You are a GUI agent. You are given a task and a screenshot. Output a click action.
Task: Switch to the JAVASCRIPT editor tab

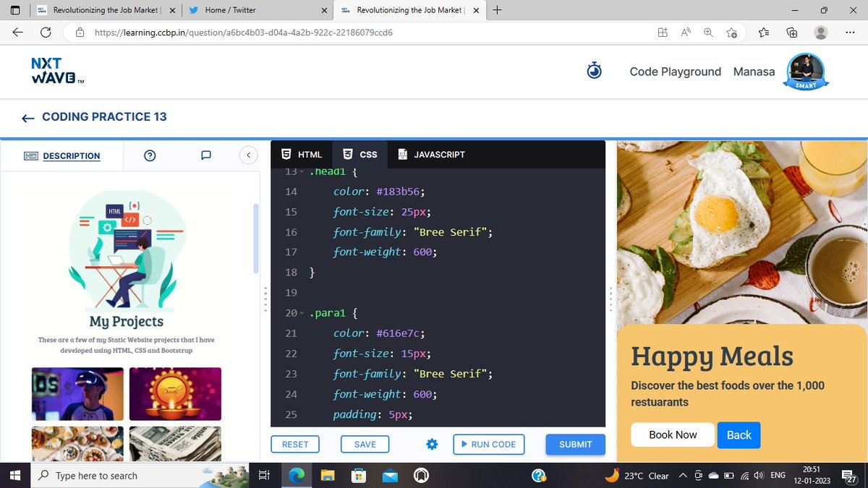(x=430, y=154)
